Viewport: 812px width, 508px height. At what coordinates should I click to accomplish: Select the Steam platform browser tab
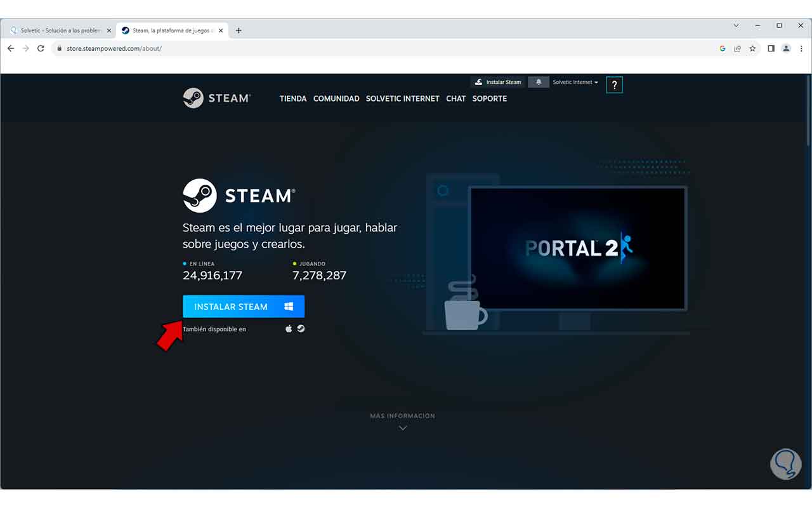172,30
